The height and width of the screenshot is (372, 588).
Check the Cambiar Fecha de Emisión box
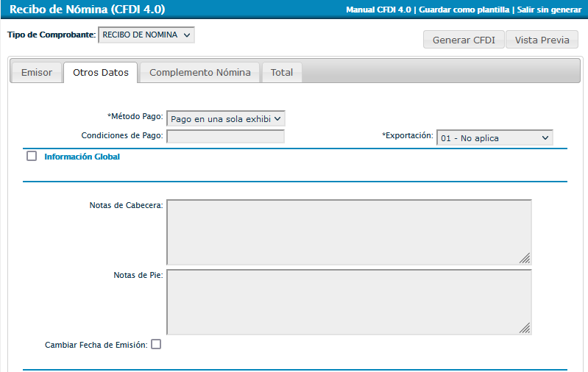[156, 344]
